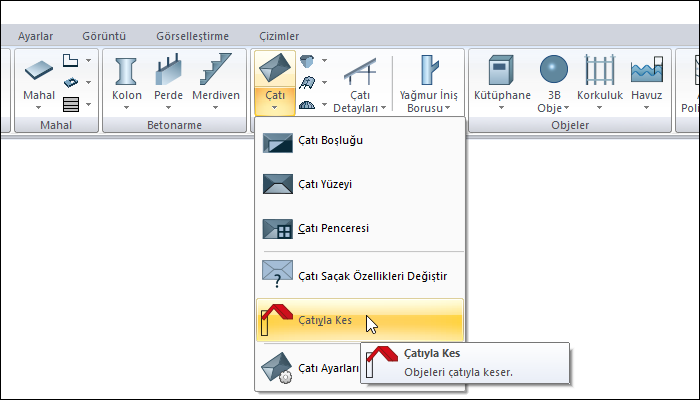Screen dimensions: 700x400
Task: Select the Kolon column tool
Action: click(x=127, y=74)
